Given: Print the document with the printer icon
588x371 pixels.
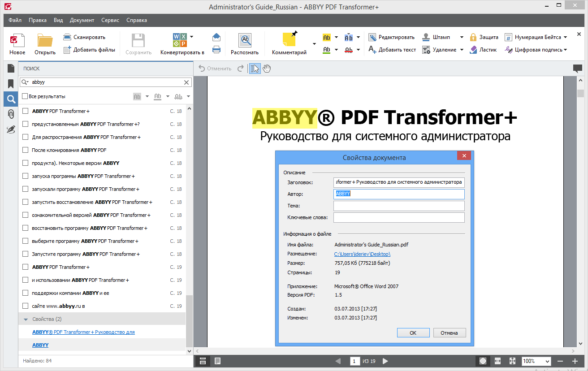Looking at the screenshot, I should pyautogui.click(x=216, y=50).
